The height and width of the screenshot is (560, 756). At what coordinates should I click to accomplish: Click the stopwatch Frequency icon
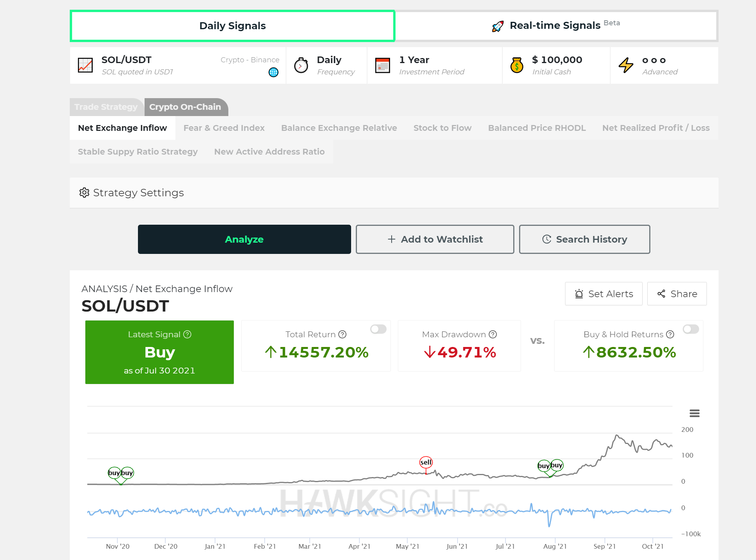tap(301, 65)
